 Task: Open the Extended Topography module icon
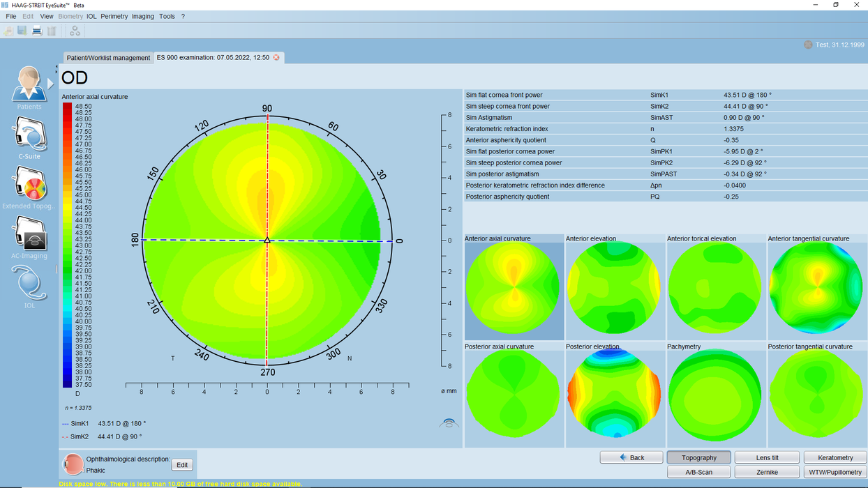tap(29, 186)
